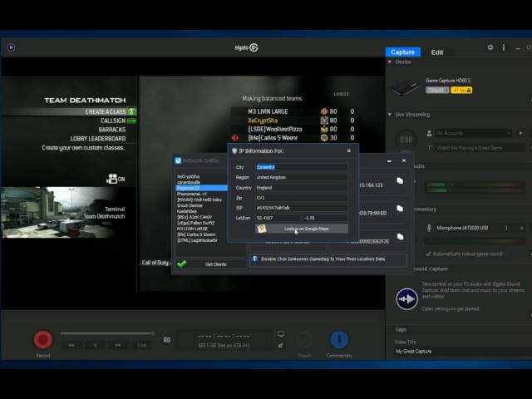Add a streaming account with plus button
Viewport: 532px width, 399px height.
pos(520,133)
